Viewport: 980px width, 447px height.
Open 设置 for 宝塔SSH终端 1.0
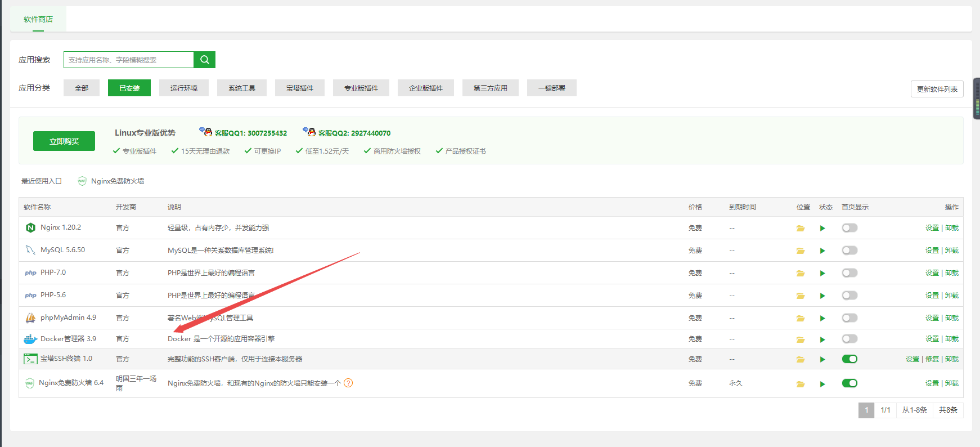click(912, 359)
